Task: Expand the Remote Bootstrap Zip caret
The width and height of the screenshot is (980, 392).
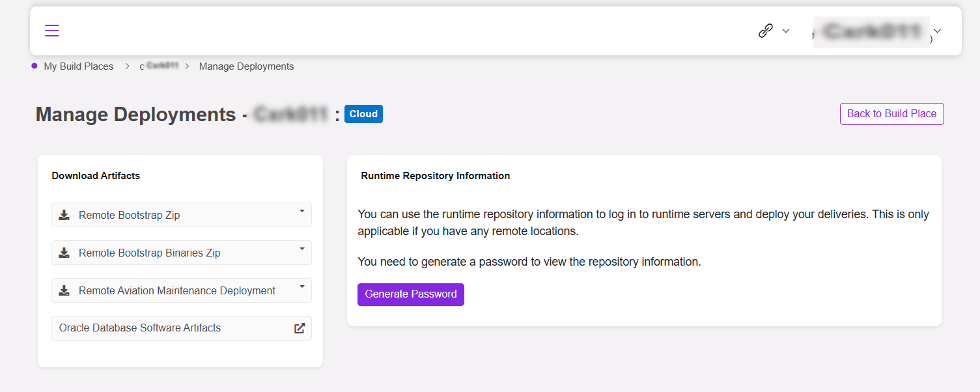Action: pyautogui.click(x=302, y=212)
